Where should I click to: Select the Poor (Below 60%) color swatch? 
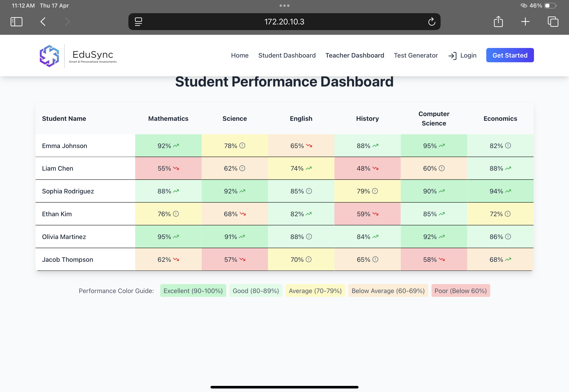click(x=460, y=291)
